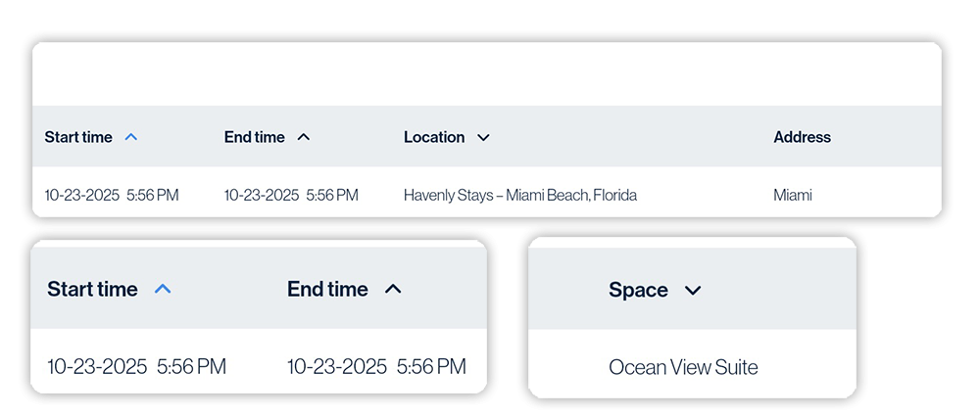Screen dimensions: 980x416
Task: Click the large blue arrow in the enlarged Start time header
Action: [x=164, y=290]
